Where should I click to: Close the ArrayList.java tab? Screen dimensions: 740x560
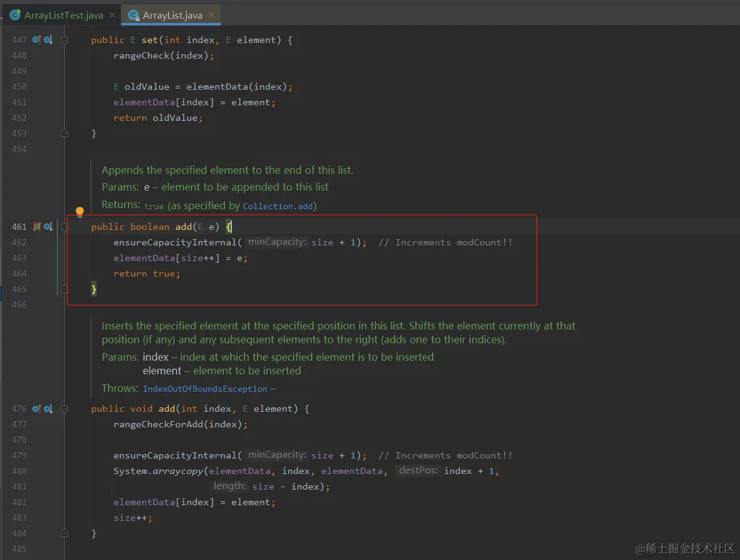(x=211, y=15)
